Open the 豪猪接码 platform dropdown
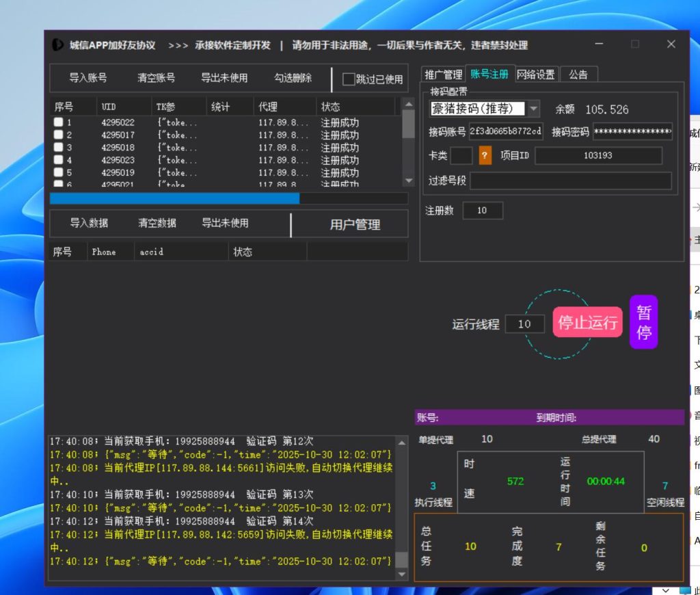This screenshot has height=595, width=700. (x=533, y=109)
